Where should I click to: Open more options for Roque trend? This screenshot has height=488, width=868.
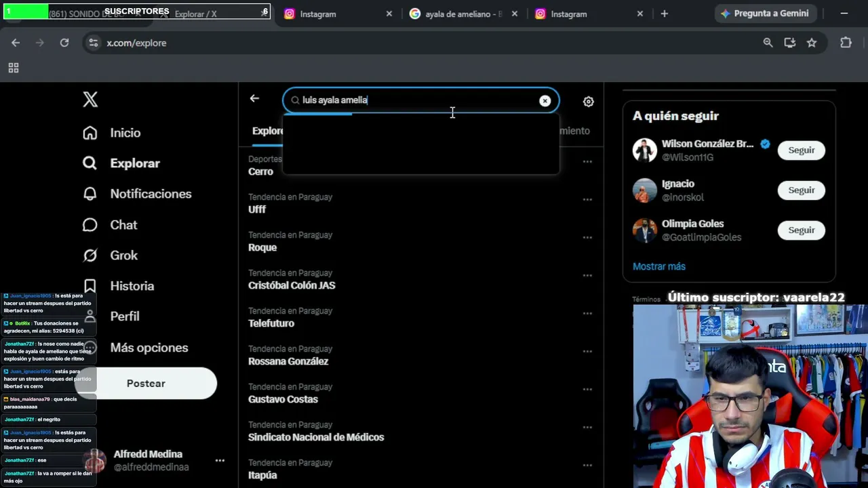(x=587, y=238)
